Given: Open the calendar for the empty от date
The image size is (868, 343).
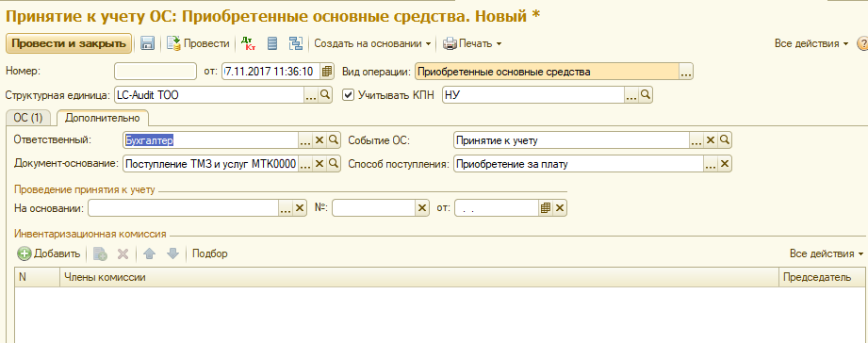Looking at the screenshot, I should [x=546, y=208].
